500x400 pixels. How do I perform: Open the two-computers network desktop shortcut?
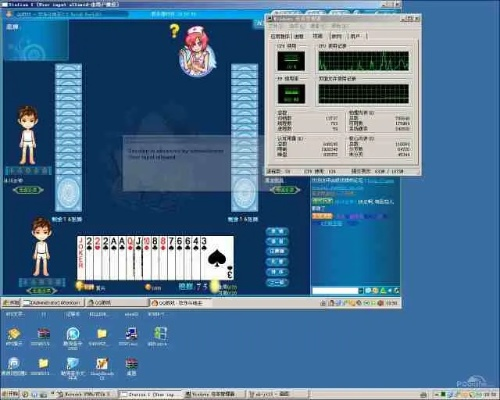point(130,336)
